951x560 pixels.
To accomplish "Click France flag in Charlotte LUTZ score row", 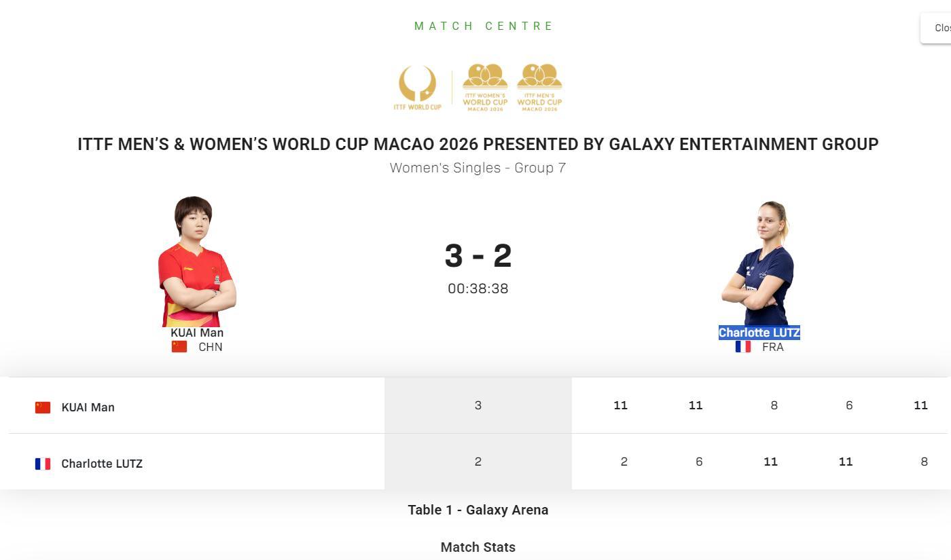I will pos(43,464).
